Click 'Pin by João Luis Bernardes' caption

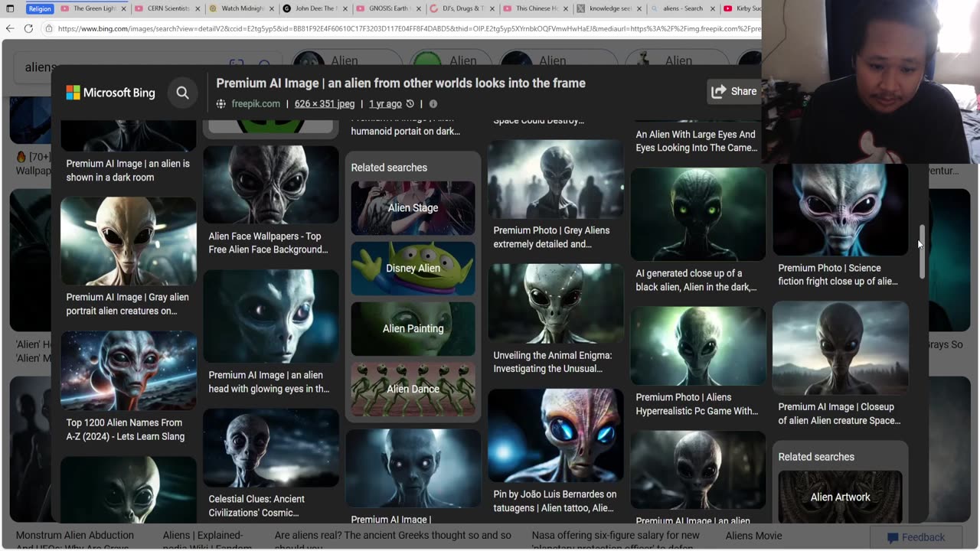554,501
